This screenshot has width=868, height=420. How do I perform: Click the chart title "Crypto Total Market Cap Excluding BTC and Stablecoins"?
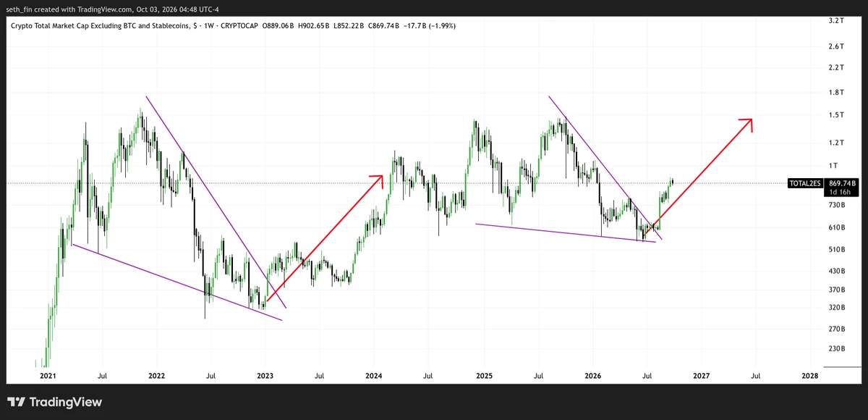tap(100, 26)
